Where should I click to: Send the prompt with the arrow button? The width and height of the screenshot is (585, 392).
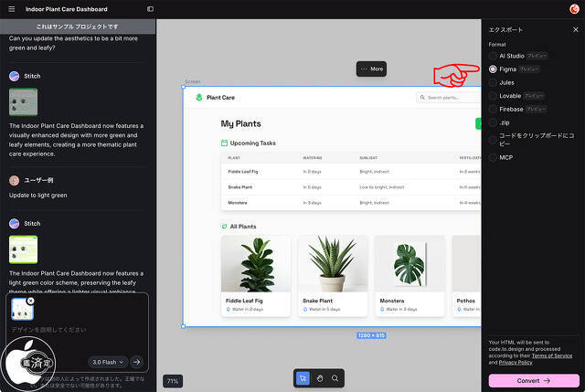tap(137, 362)
